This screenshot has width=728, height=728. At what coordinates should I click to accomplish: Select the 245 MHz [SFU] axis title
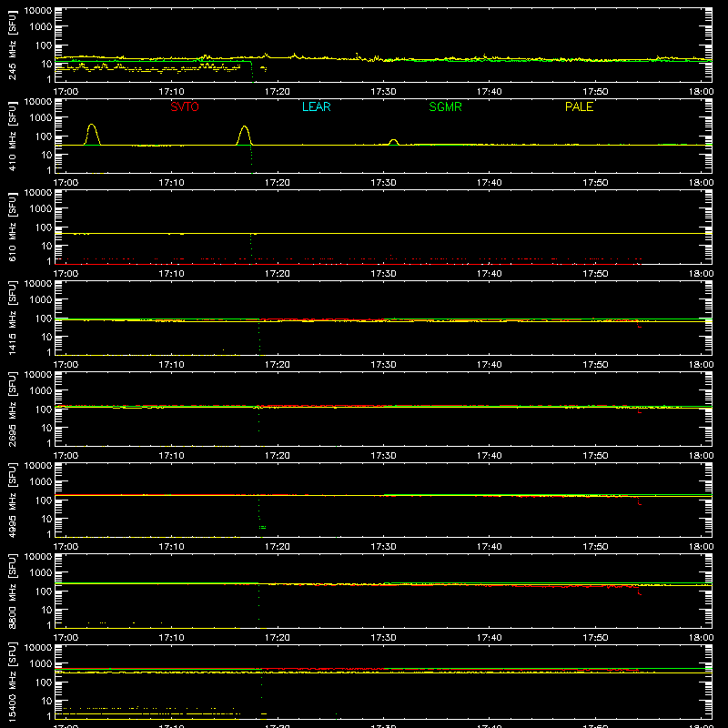click(x=13, y=45)
